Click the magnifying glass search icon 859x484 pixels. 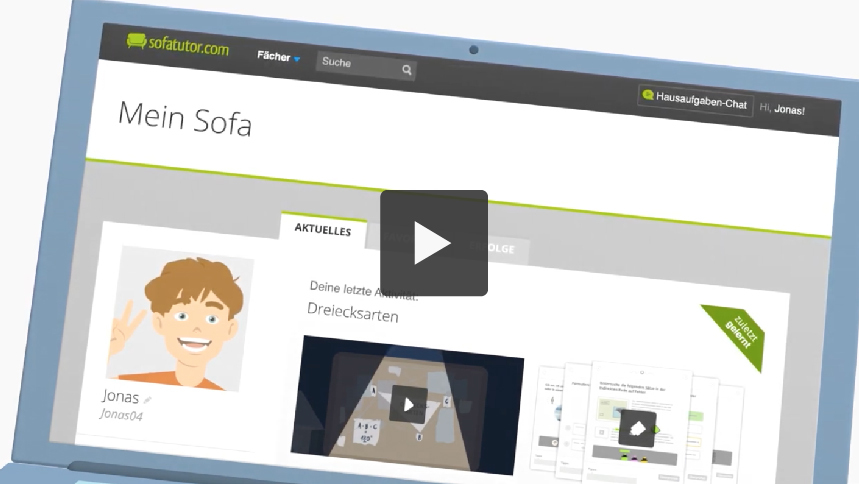pos(407,70)
